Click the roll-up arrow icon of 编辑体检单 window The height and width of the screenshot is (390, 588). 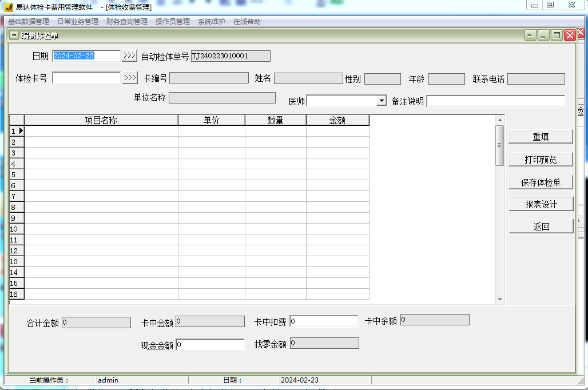pyautogui.click(x=530, y=35)
